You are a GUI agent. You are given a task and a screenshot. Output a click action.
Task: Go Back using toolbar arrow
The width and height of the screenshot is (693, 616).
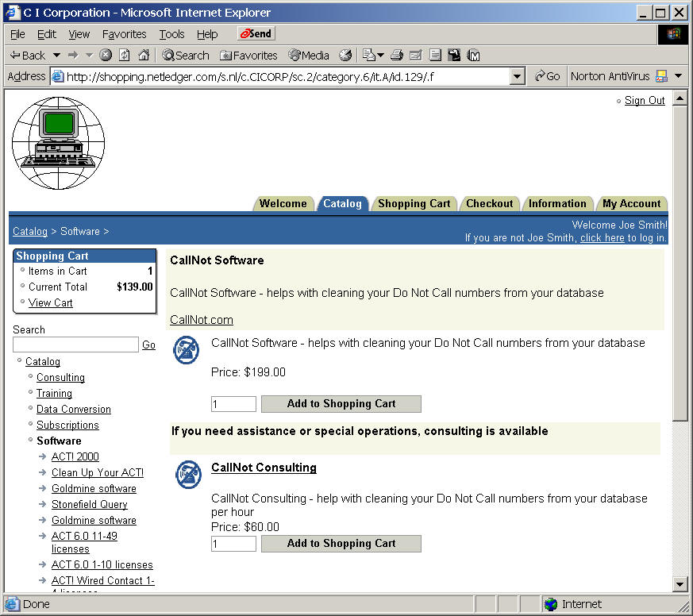point(28,56)
